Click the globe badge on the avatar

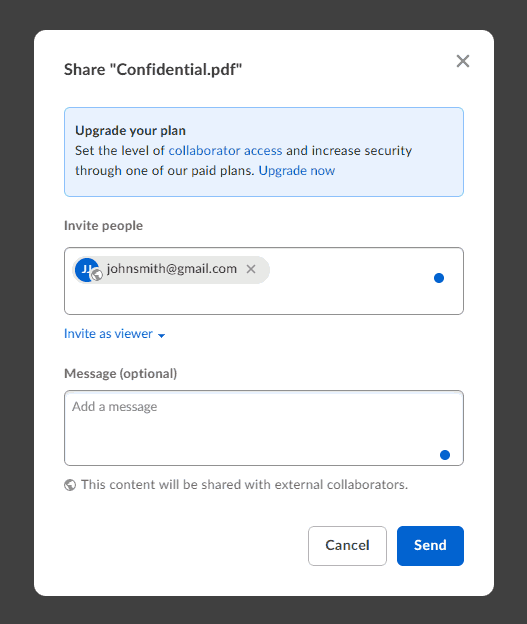[97, 275]
